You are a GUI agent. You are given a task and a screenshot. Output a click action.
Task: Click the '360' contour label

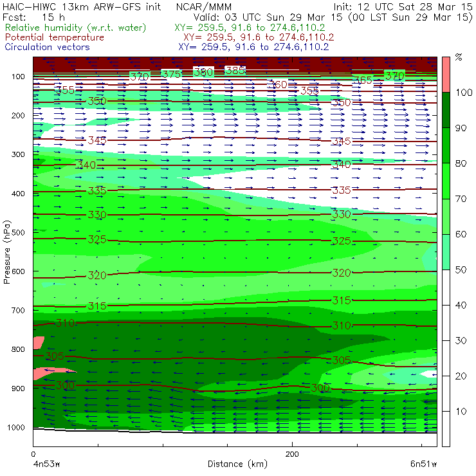[277, 84]
